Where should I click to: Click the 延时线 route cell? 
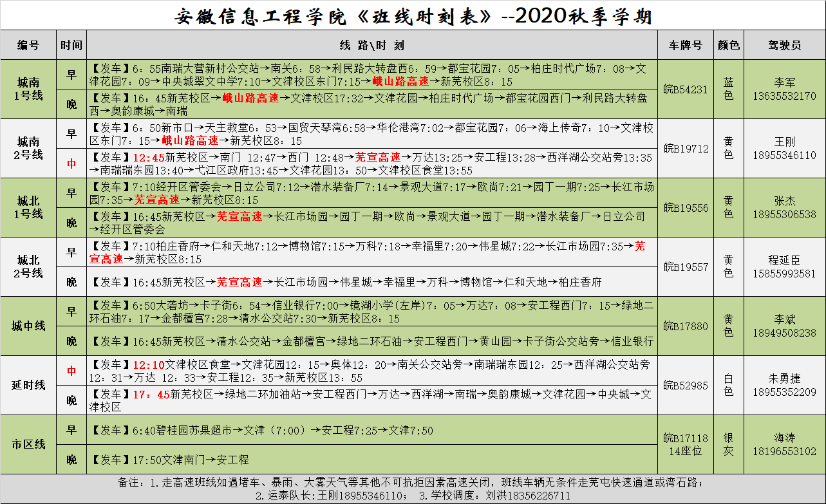(x=28, y=385)
